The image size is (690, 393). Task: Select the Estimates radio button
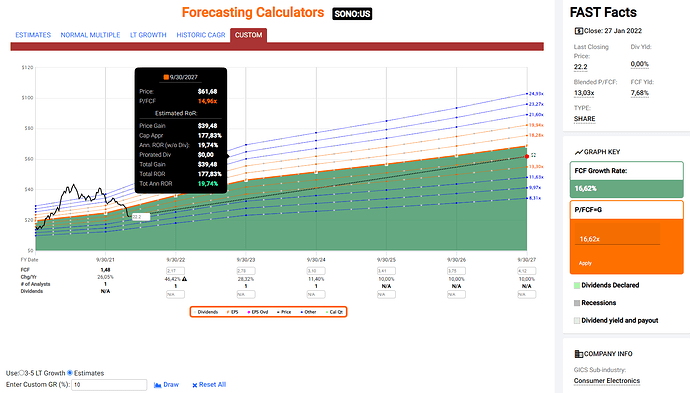70,373
